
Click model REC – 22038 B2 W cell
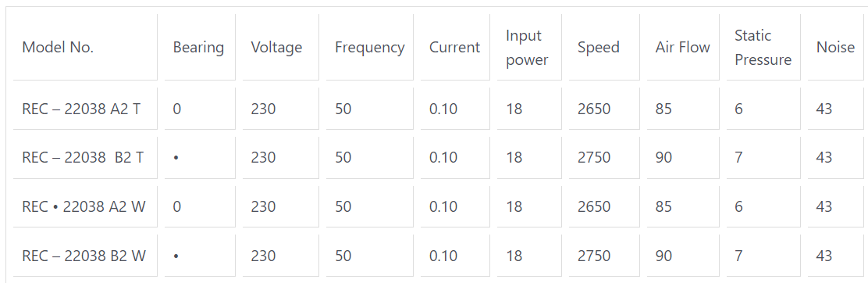(84, 256)
